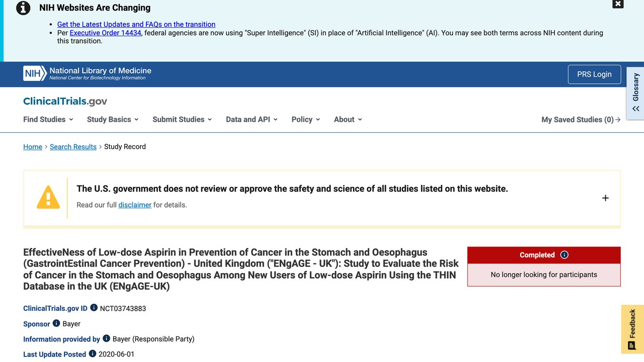Image resolution: width=644 pixels, height=362 pixels.
Task: Open the Data and API menu
Action: [x=252, y=120]
